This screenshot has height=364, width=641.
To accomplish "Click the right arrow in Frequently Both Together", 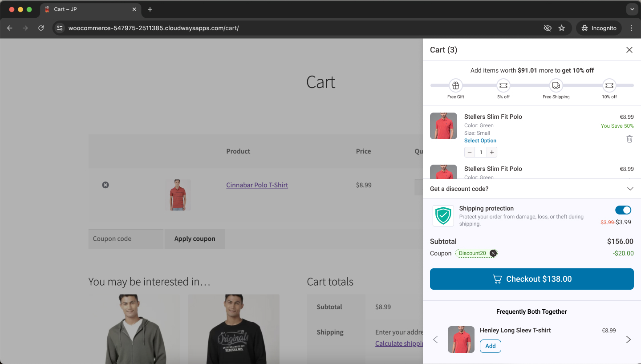I will 628,339.
